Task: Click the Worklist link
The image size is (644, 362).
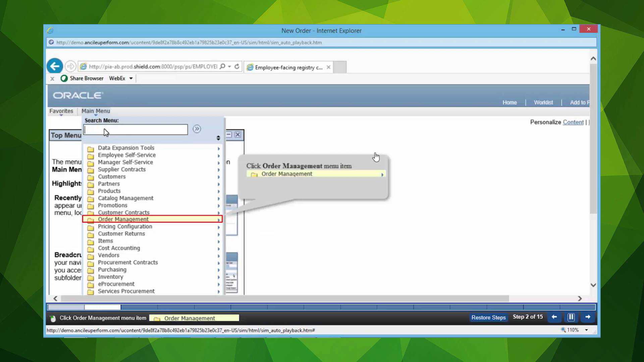Action: [543, 103]
